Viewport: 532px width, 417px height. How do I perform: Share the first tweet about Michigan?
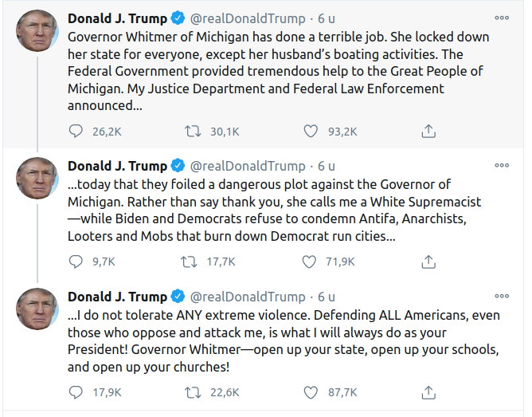428,131
